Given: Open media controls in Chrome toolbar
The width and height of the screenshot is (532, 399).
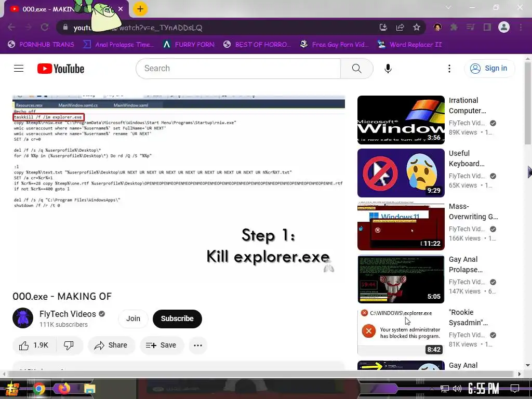Looking at the screenshot, I should [470, 28].
